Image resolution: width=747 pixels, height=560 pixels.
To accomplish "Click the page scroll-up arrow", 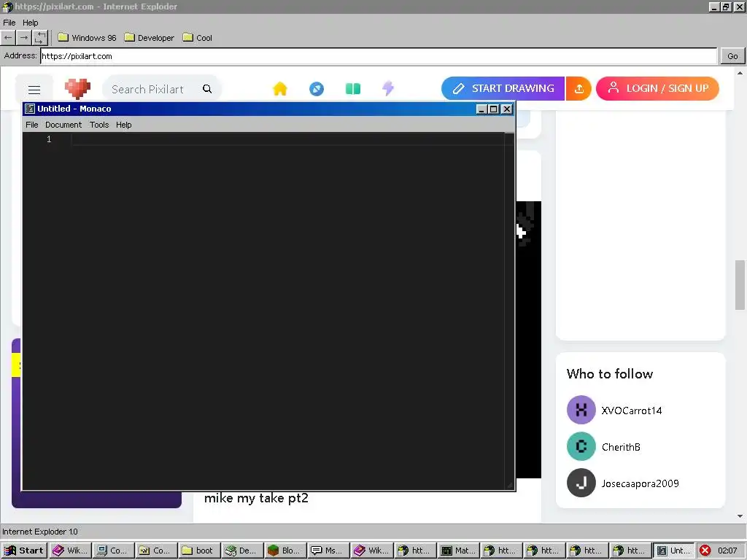I will [x=740, y=73].
